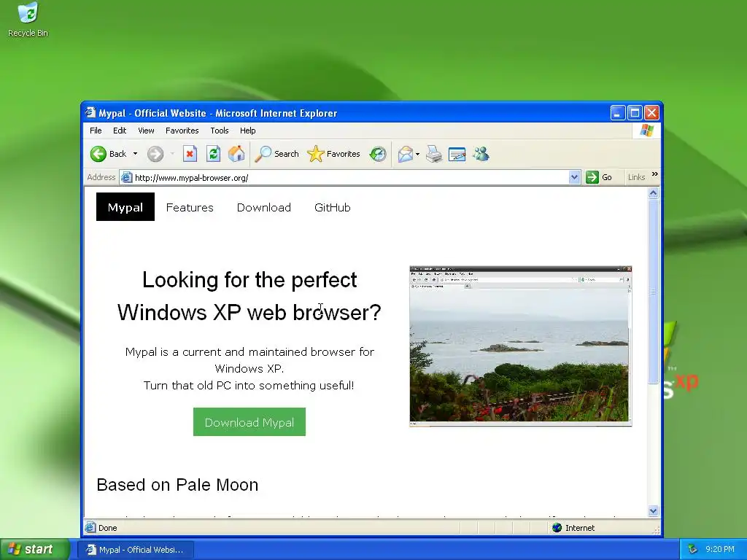Open the Favorites menu
The height and width of the screenshot is (560, 747).
point(182,131)
